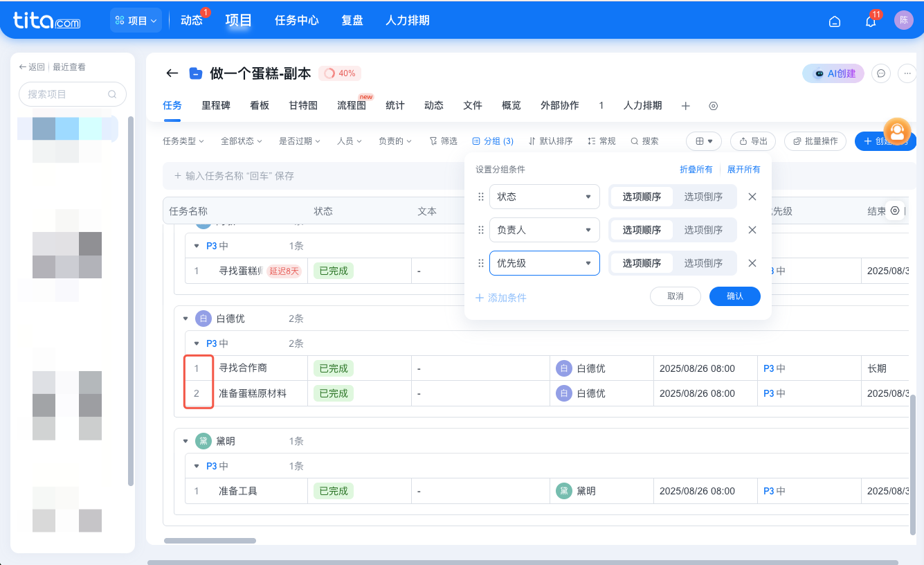Open the 任务类型 filter dropdown
Viewport: 924px width, 565px height.
click(x=183, y=141)
